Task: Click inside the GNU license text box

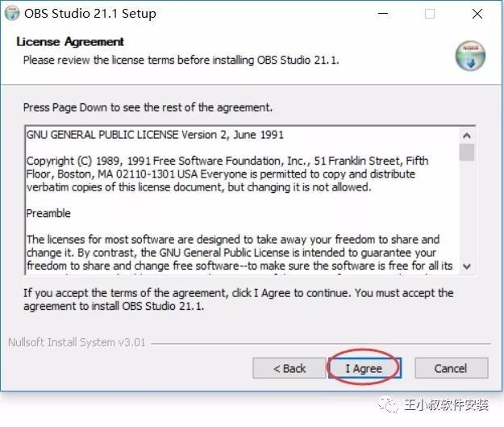Action: [x=243, y=200]
